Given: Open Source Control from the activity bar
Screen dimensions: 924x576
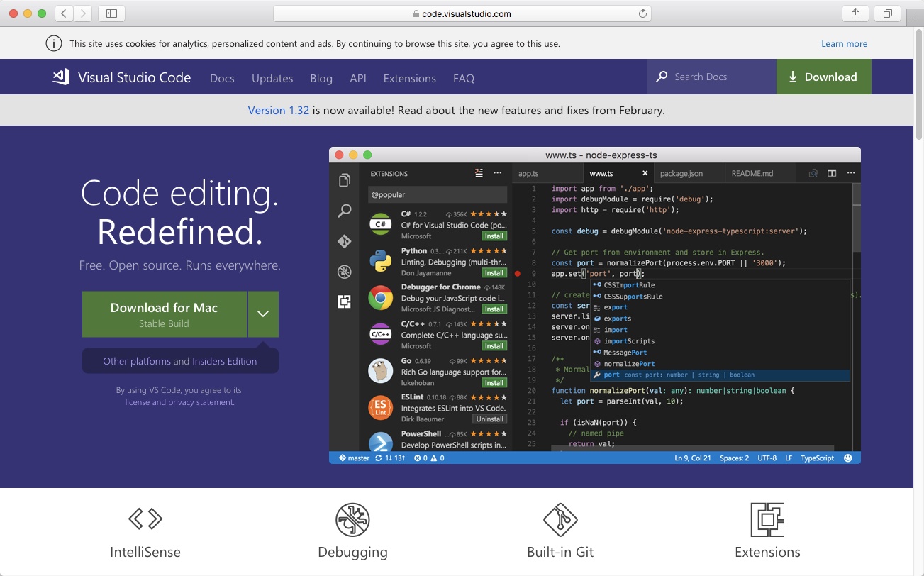Looking at the screenshot, I should (345, 241).
